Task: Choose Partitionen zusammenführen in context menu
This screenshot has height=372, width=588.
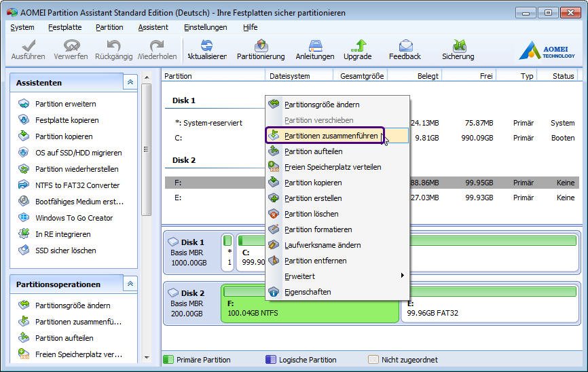Action: (x=337, y=136)
